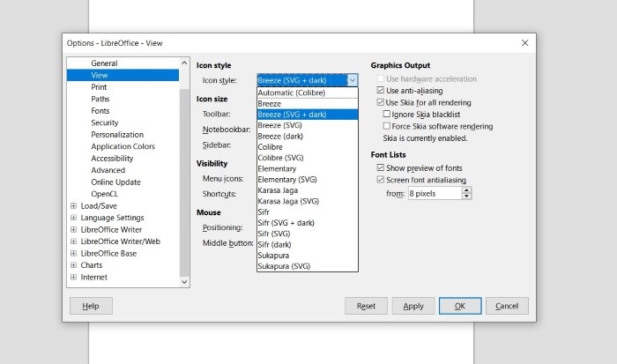
Task: Choose Elementary (SVG) icon style
Action: pos(308,180)
